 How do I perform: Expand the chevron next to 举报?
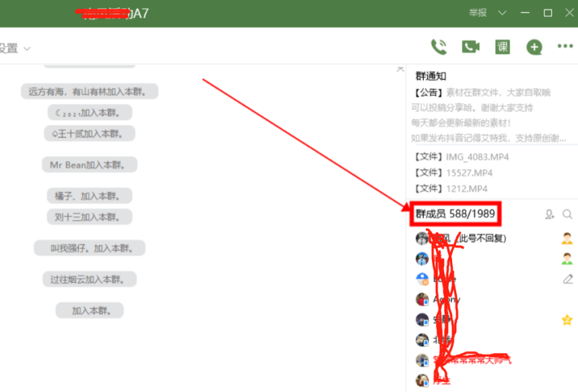[x=502, y=13]
